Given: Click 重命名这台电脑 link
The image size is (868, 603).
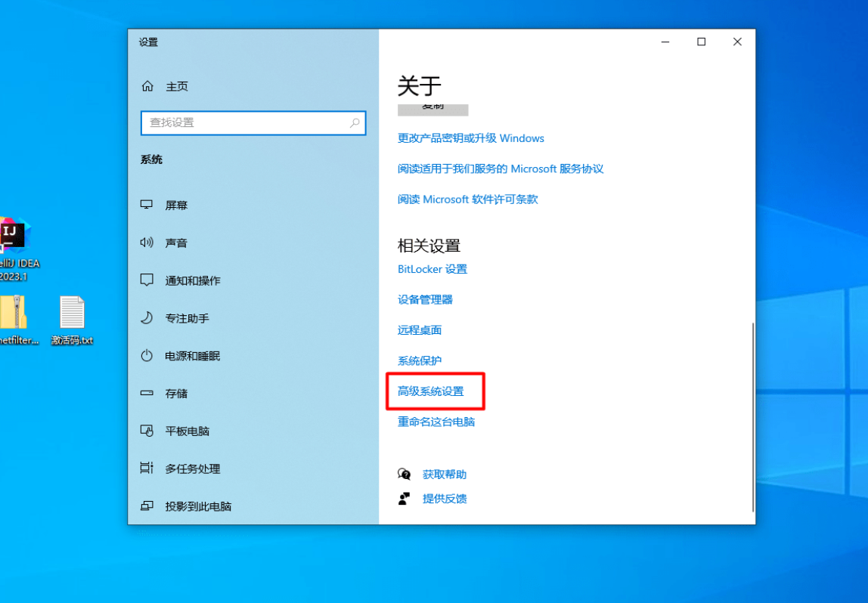Looking at the screenshot, I should 436,422.
